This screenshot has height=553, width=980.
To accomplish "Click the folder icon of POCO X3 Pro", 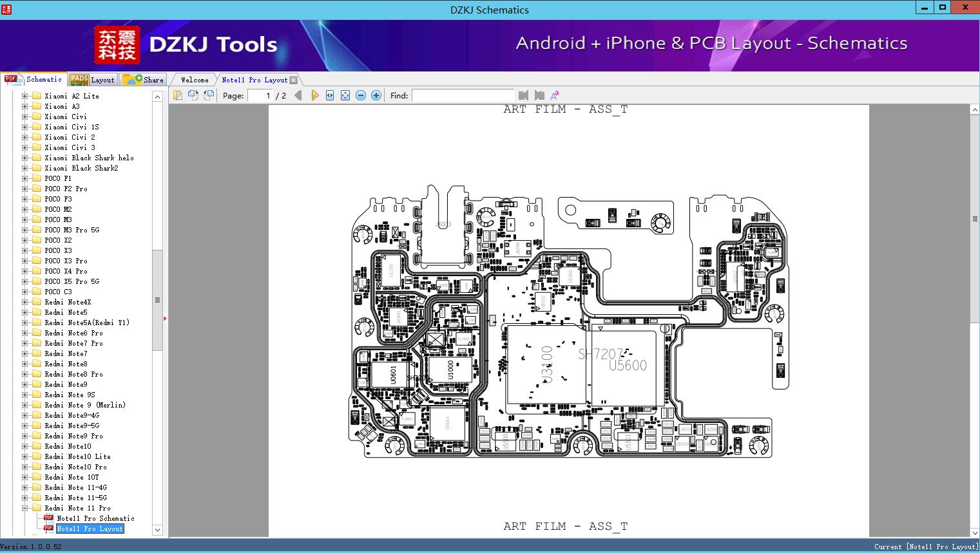I will 37,261.
